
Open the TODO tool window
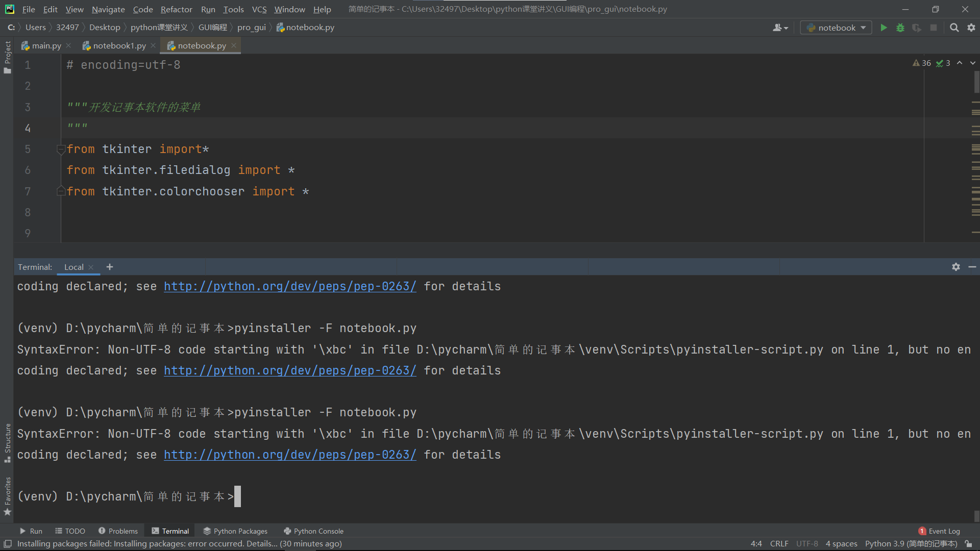point(70,531)
